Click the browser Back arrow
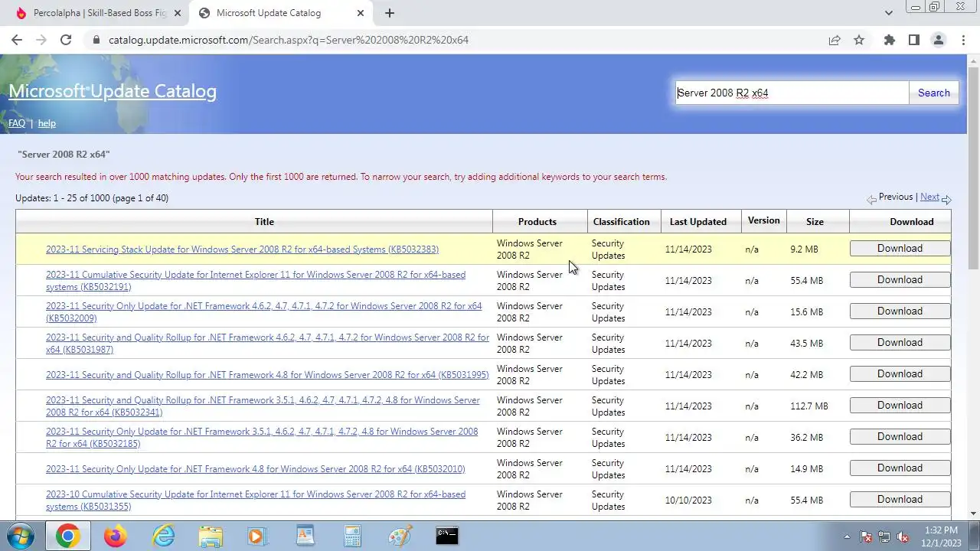The image size is (980, 551). 17,40
